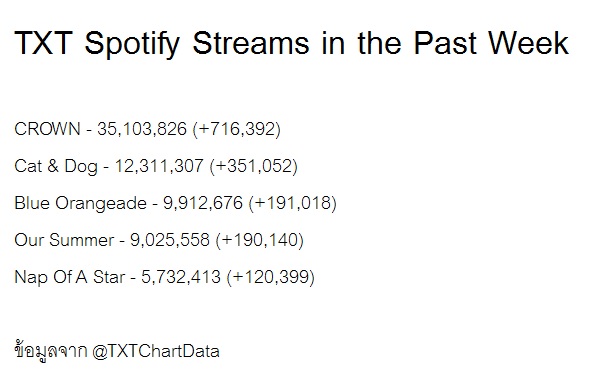Click CROWN weekly gain +716,392

click(237, 129)
